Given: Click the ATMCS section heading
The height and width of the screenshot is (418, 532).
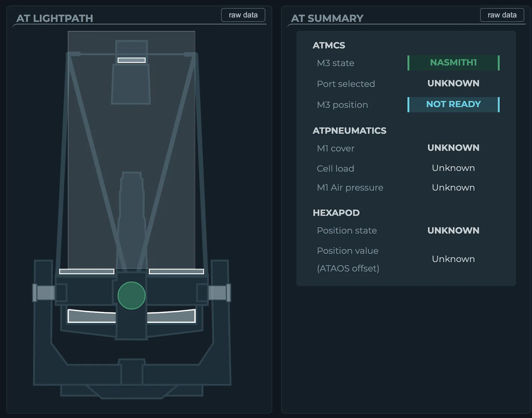Looking at the screenshot, I should (x=329, y=45).
